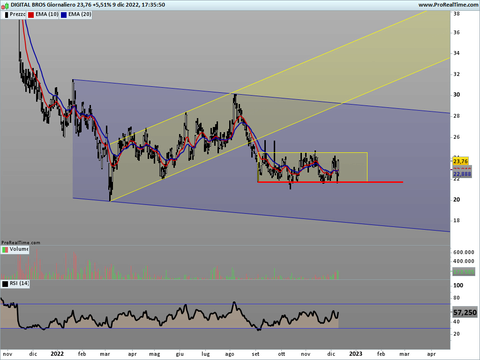The image size is (480, 360).
Task: Click the ott month label on time axis
Action: [282, 354]
